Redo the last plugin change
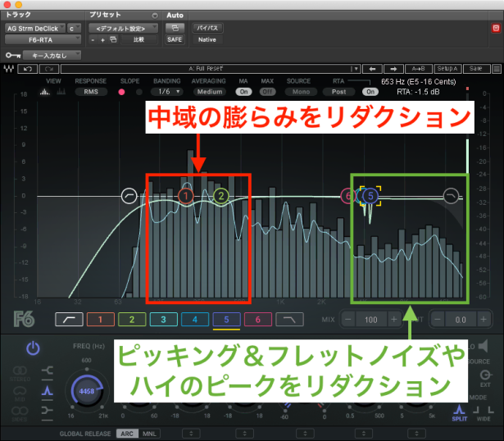This screenshot has height=441, width=504. coord(49,69)
